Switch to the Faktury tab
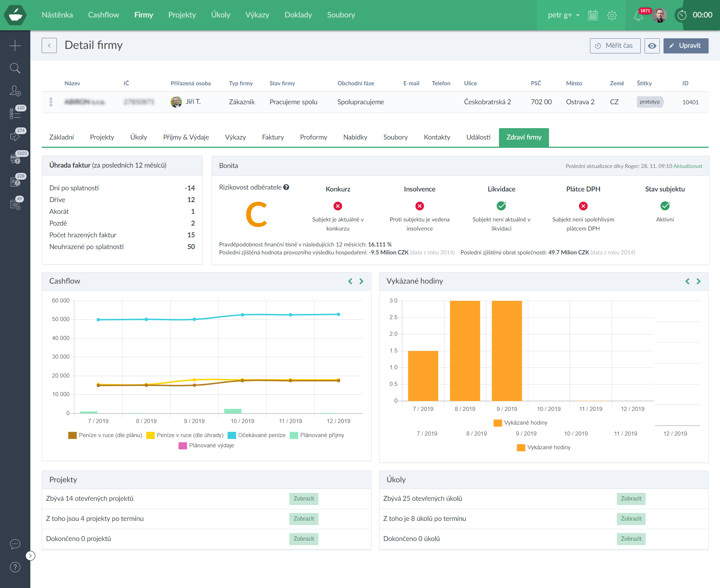The height and width of the screenshot is (588, 720). (x=273, y=137)
